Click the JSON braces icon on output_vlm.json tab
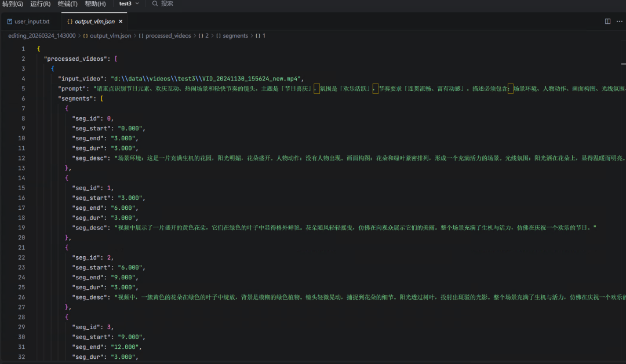This screenshot has width=626, height=364. pos(70,21)
